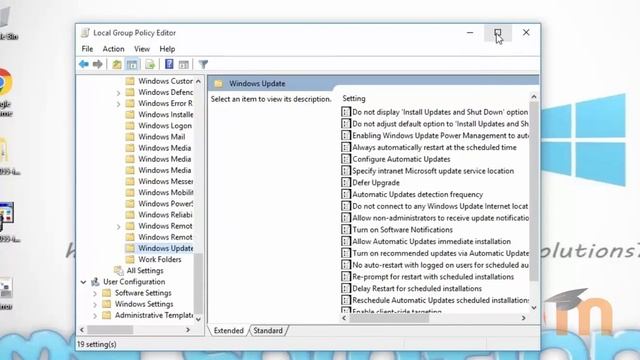Select 'Specify intranet Microsoft update service location'

433,171
